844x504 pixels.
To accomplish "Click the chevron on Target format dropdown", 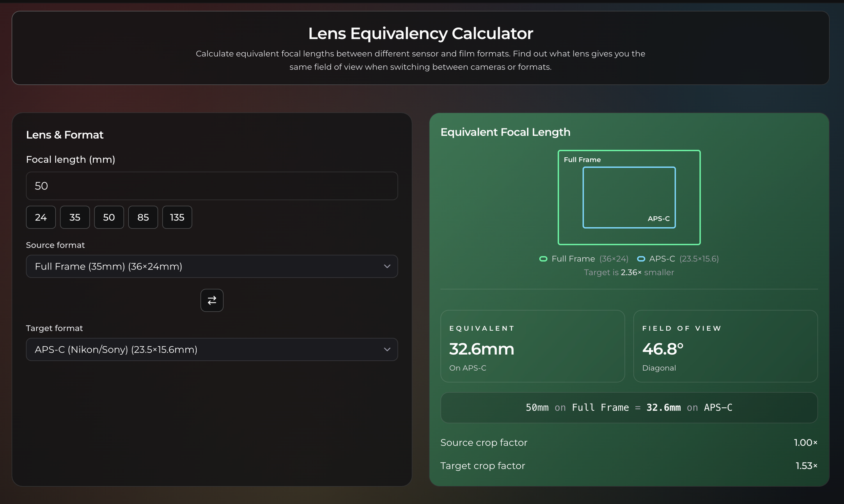I will pyautogui.click(x=387, y=350).
